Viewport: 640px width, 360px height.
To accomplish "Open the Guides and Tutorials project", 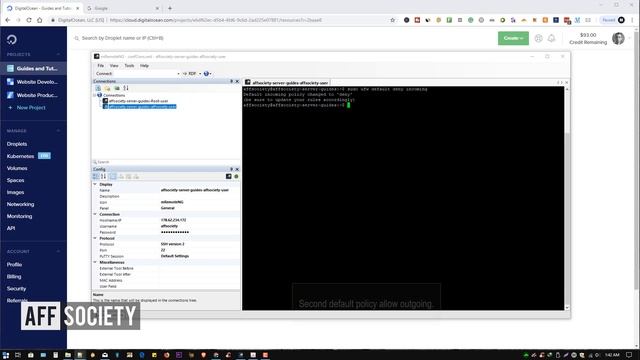I will 33,69.
